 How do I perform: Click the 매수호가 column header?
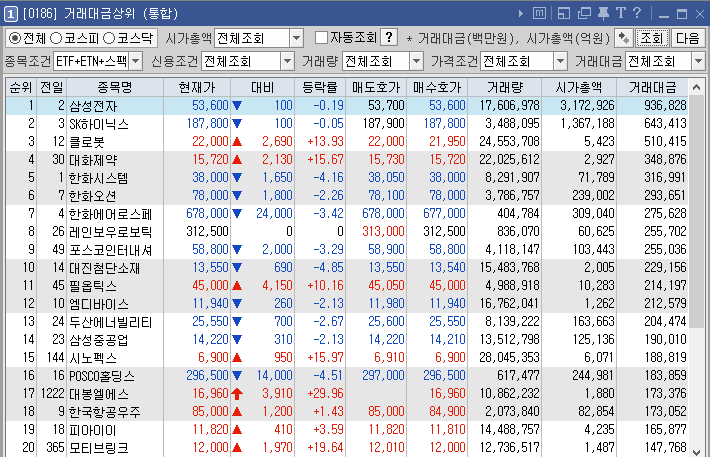(x=437, y=87)
